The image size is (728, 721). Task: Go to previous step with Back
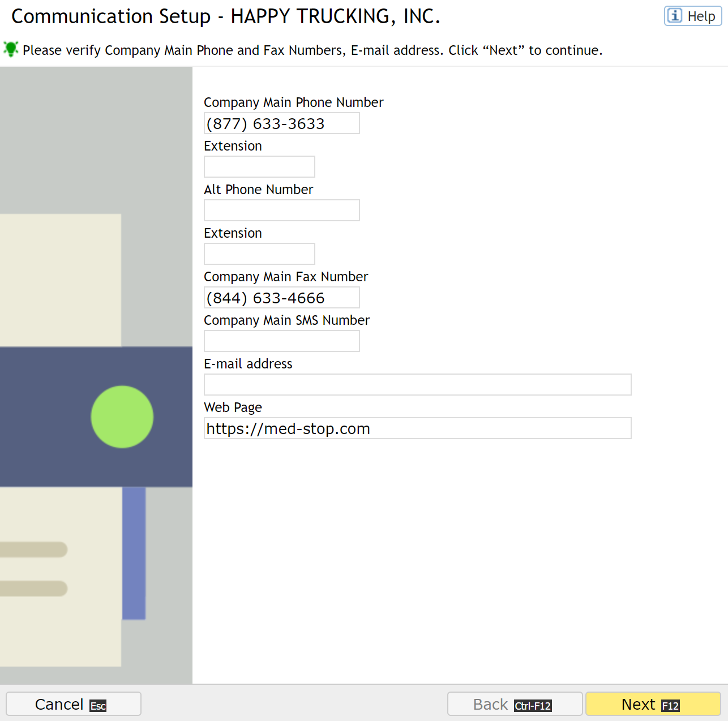coord(515,704)
